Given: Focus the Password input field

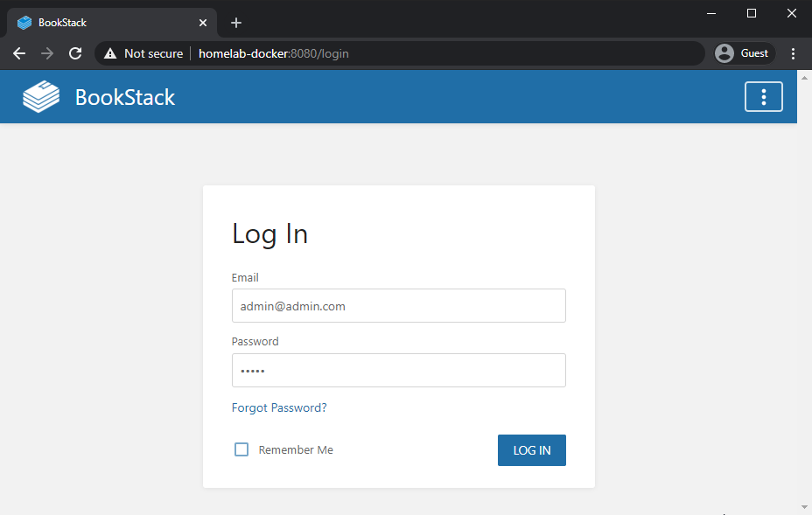Looking at the screenshot, I should [x=399, y=370].
